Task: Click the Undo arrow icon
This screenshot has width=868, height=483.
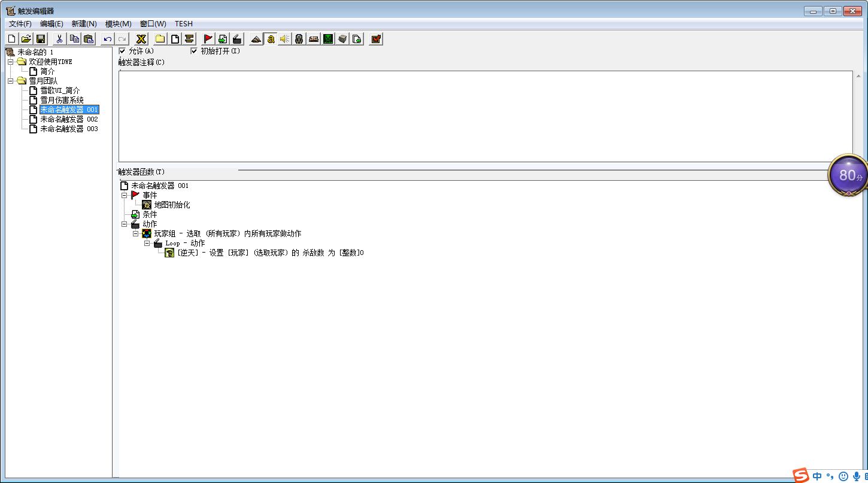Action: (108, 39)
